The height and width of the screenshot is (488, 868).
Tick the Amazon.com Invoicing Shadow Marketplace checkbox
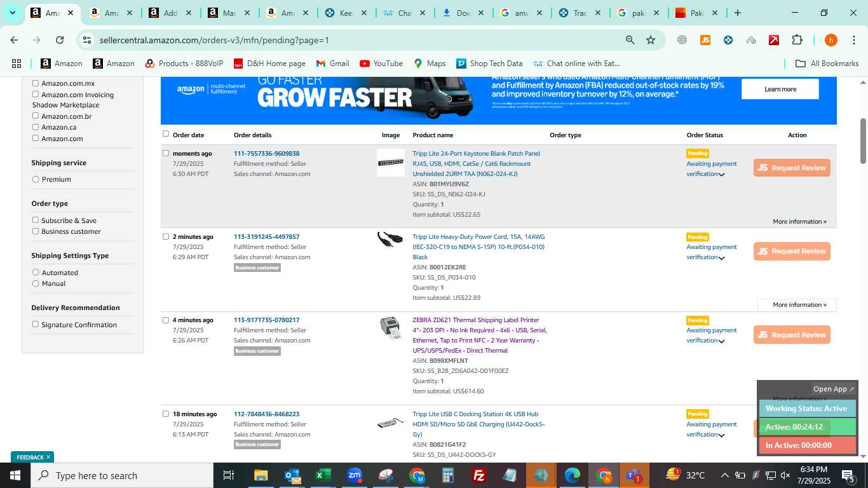(36, 95)
